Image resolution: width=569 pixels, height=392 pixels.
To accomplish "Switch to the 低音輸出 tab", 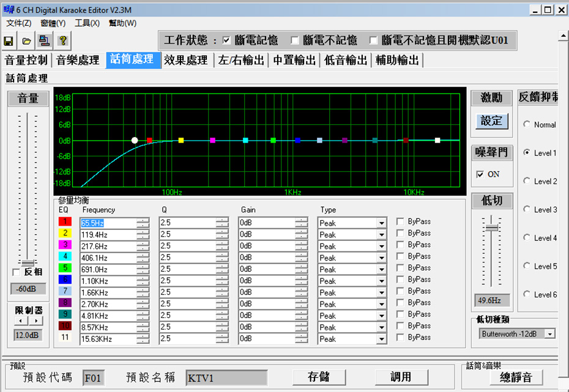I will point(346,60).
